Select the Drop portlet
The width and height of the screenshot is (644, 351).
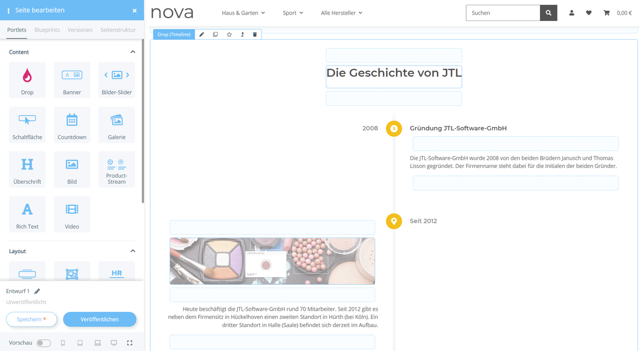tap(27, 80)
